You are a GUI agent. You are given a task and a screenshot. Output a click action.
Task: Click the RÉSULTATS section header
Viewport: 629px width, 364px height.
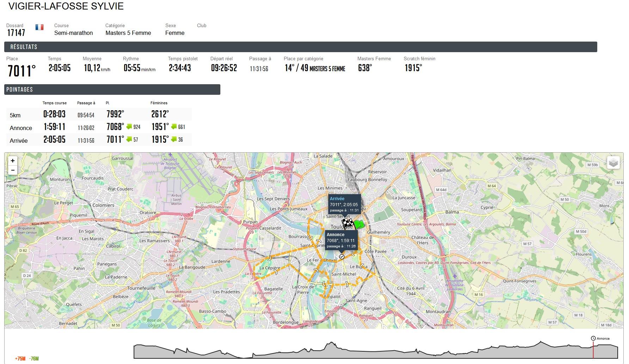(x=301, y=47)
